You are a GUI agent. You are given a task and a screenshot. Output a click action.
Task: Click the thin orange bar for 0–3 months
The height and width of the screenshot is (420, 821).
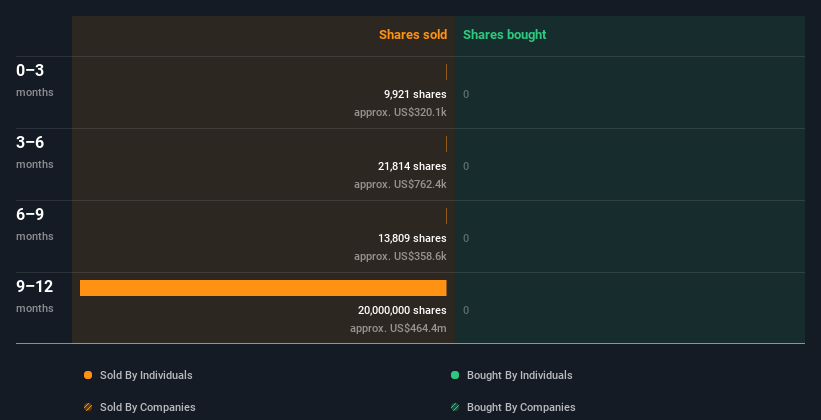pyautogui.click(x=446, y=72)
